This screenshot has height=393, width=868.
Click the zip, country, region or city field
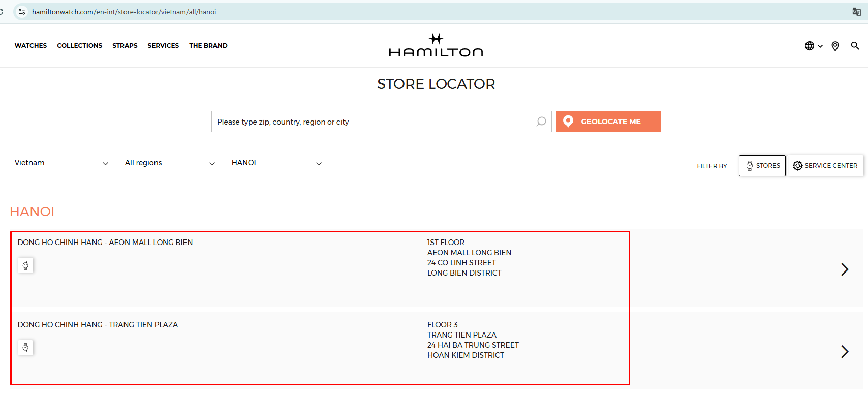click(374, 122)
